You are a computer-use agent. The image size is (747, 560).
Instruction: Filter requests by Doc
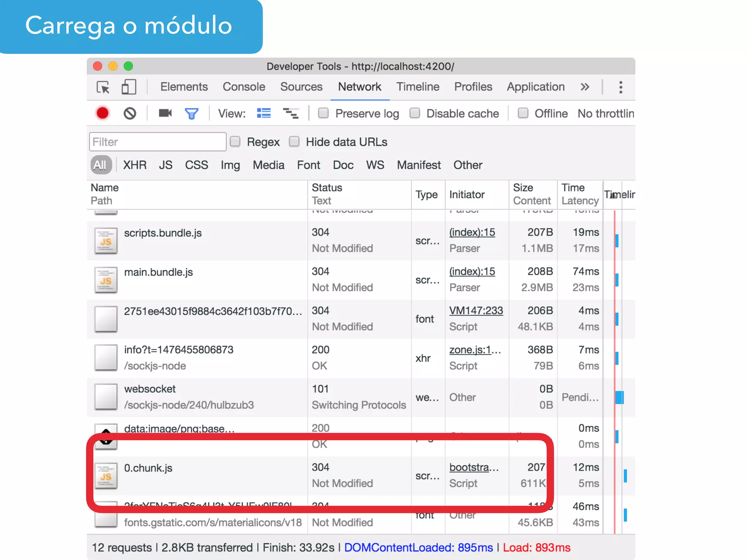click(343, 165)
